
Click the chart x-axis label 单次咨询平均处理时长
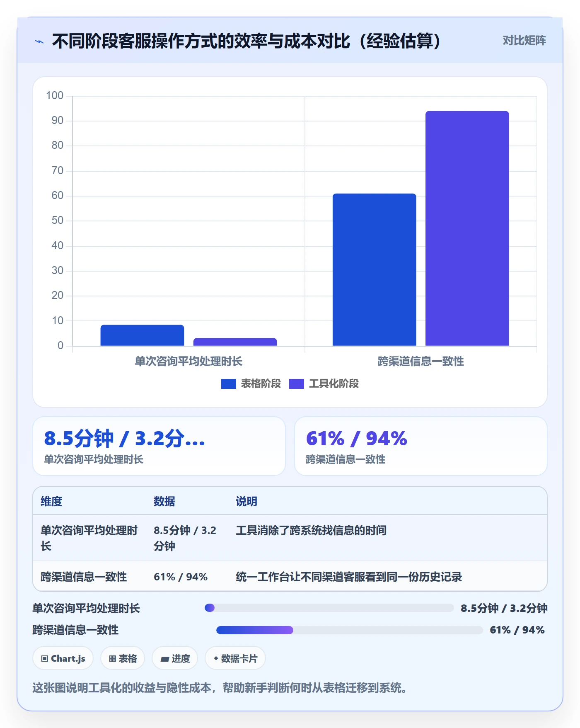tap(188, 362)
